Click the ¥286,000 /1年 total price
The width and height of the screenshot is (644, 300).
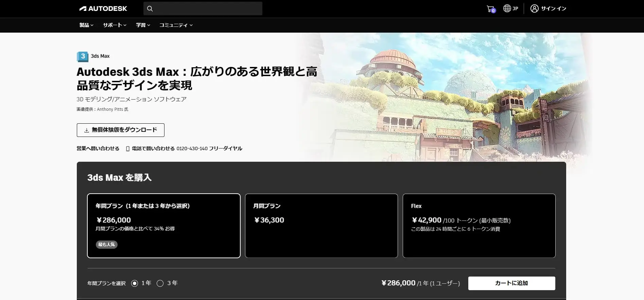[x=420, y=283]
